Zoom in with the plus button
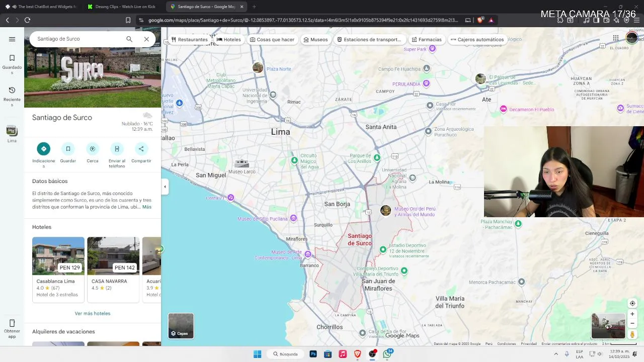This screenshot has width=644, height=362. (632, 314)
